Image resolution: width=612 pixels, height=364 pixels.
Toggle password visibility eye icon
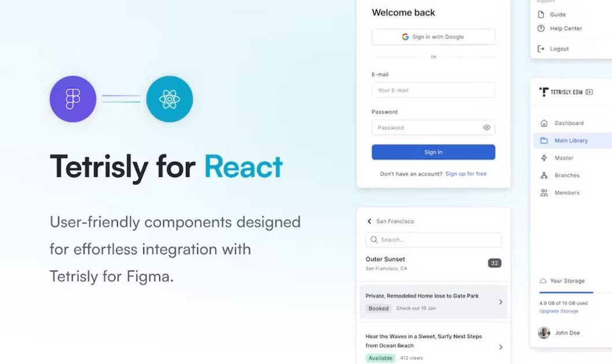pyautogui.click(x=486, y=128)
